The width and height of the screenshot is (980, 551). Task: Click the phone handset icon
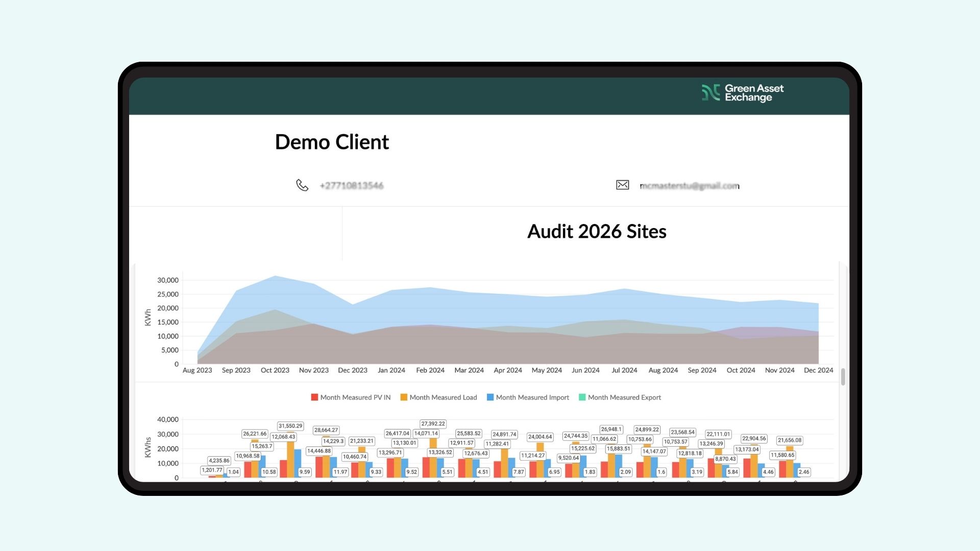(x=302, y=185)
